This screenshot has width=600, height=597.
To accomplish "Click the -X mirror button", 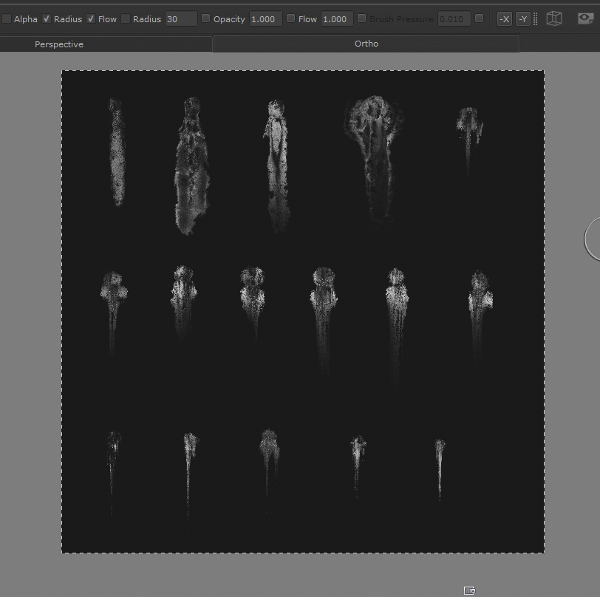I will [504, 19].
